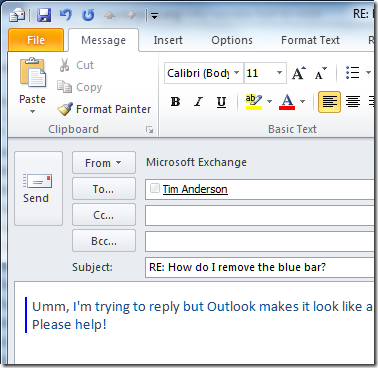Activate the Format Painter brush
The image size is (378, 368).
104,109
